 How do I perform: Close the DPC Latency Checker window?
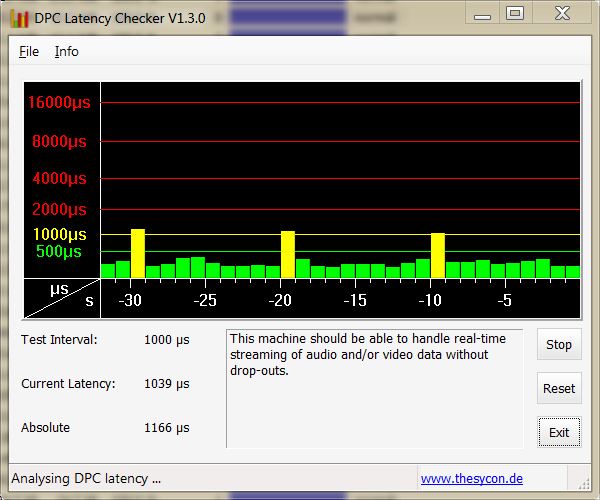(x=562, y=14)
